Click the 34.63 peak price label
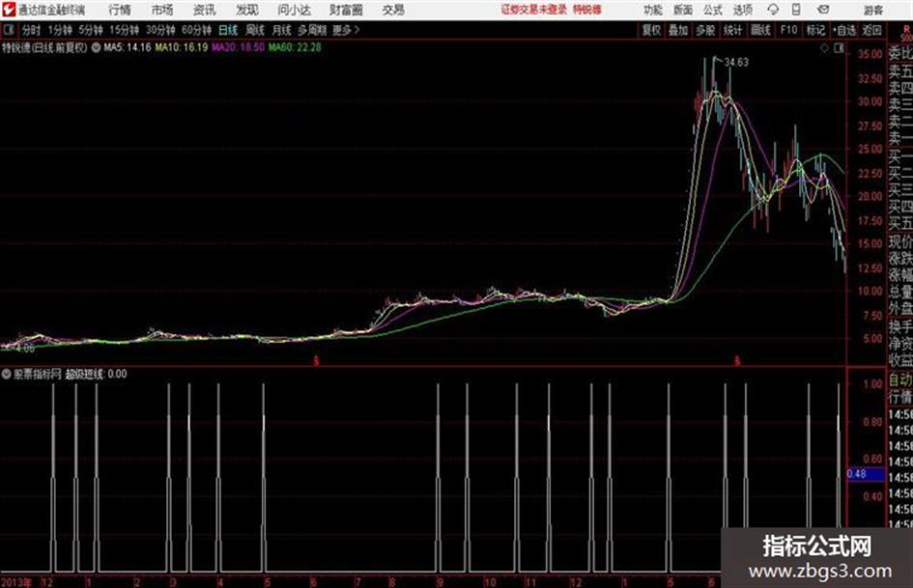This screenshot has width=913, height=588. point(736,63)
